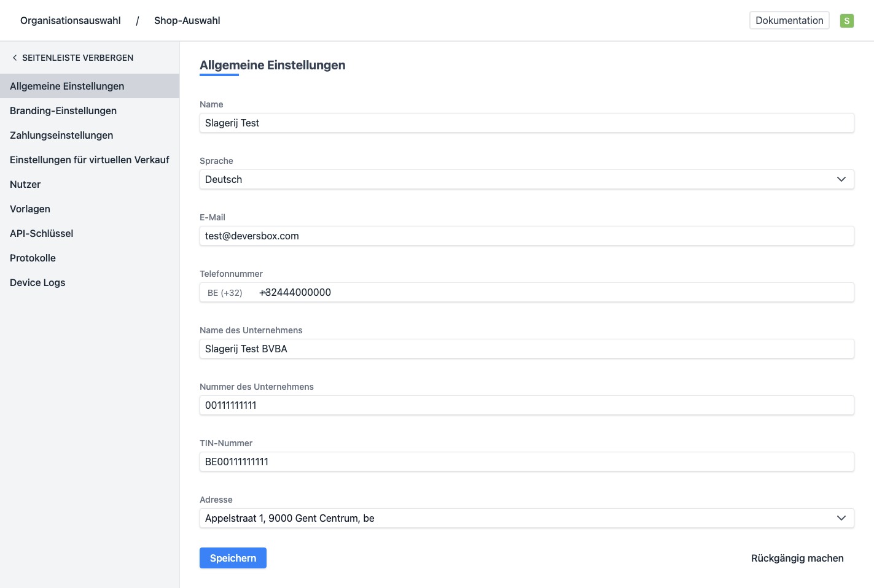The height and width of the screenshot is (588, 874).
Task: Navigate to Vorlagen in the sidebar
Action: point(30,209)
